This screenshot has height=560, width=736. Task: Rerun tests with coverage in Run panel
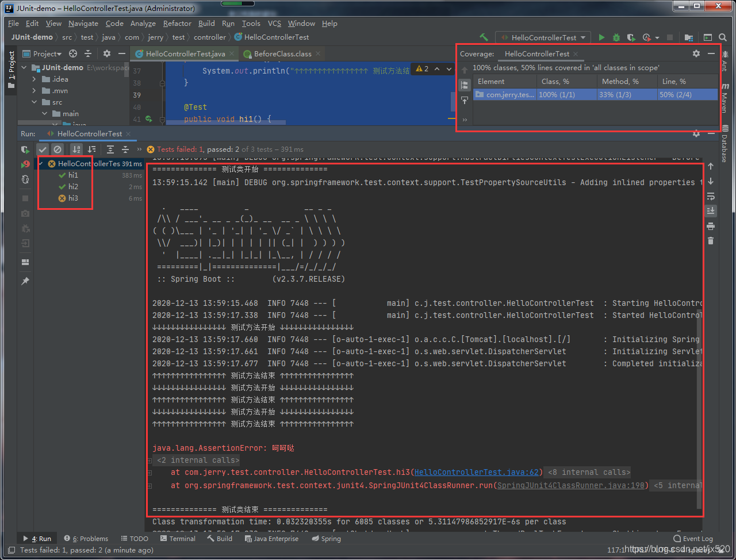pos(25,149)
